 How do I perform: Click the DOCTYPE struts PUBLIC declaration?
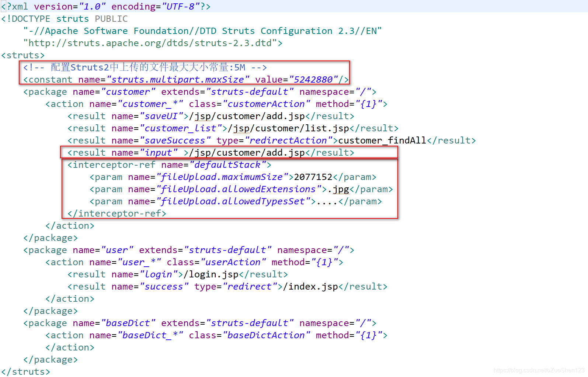[65, 19]
